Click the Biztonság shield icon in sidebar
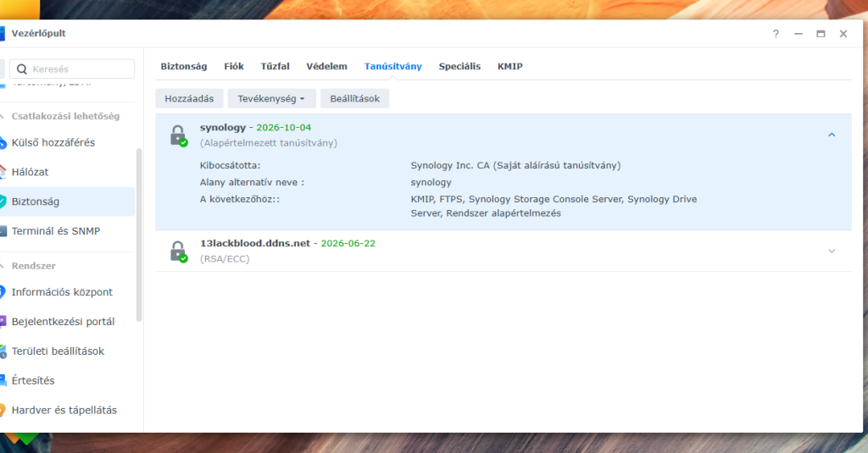The image size is (868, 453). point(3,202)
